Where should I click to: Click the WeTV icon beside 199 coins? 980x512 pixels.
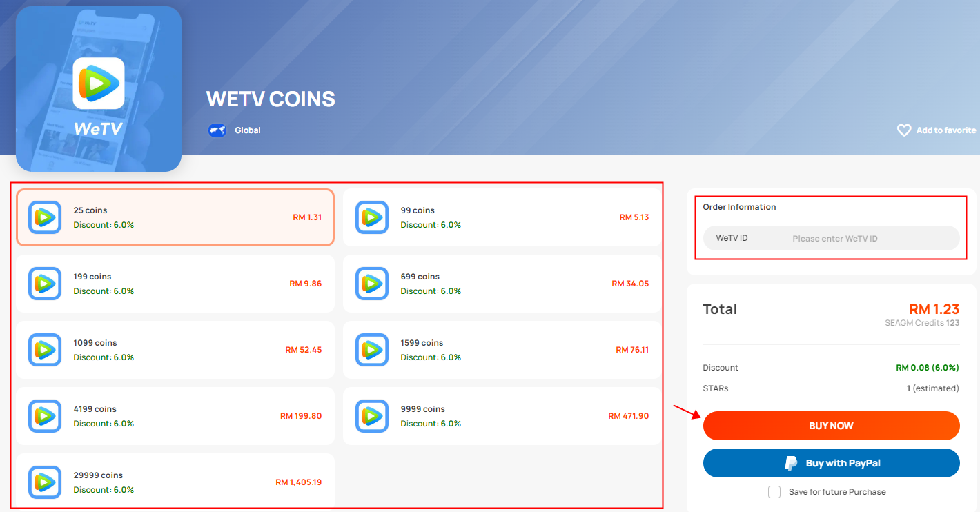45,284
